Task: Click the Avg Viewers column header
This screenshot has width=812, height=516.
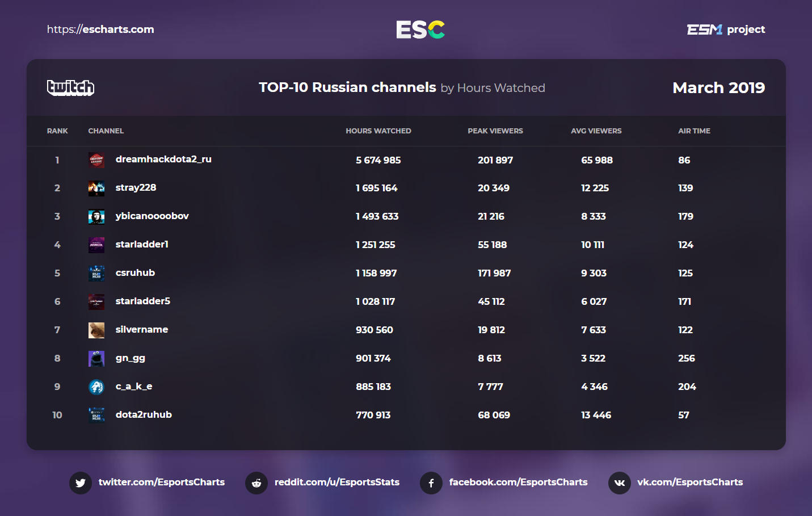Action: [x=596, y=131]
